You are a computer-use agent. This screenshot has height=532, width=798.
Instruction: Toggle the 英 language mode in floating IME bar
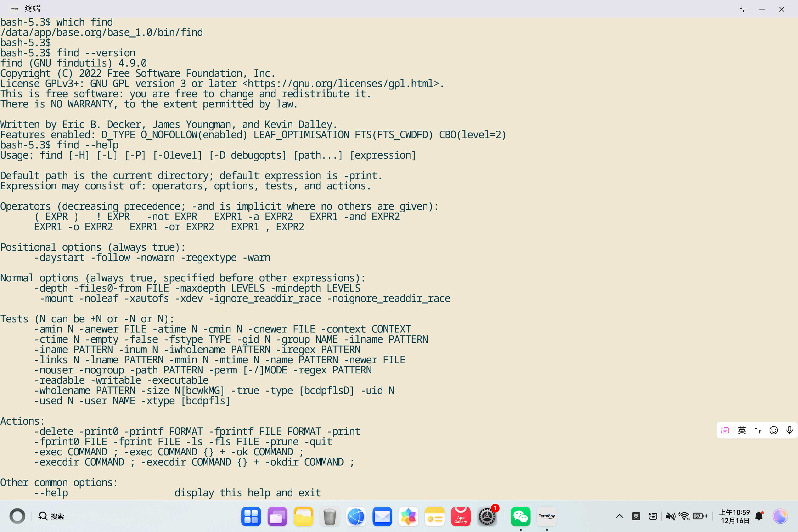pos(742,430)
